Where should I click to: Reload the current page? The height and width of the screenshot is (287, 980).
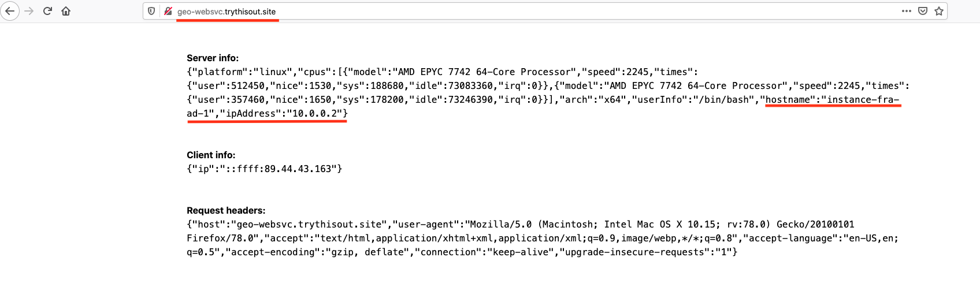click(x=47, y=11)
